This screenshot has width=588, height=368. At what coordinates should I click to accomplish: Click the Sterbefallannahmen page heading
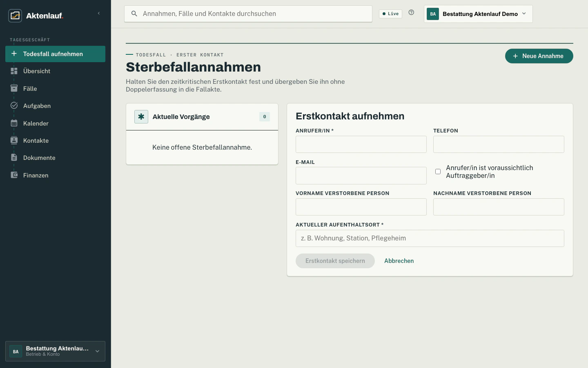(193, 67)
